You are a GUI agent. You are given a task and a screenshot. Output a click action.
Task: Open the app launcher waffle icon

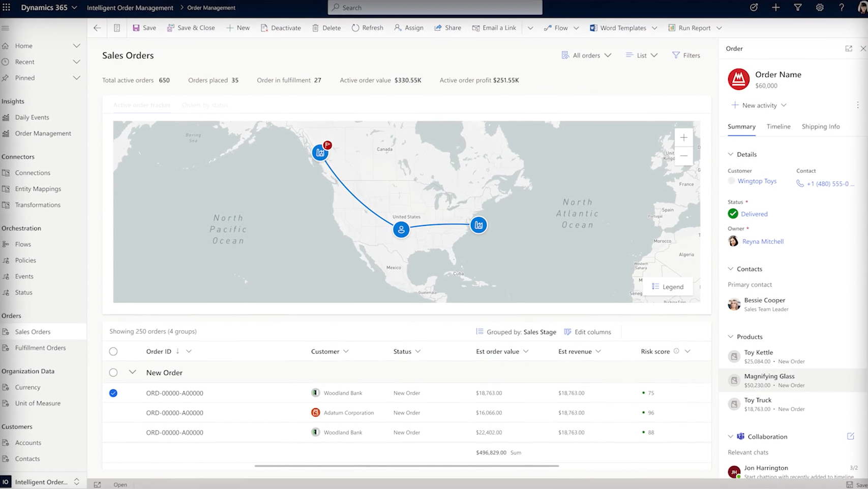(7, 8)
